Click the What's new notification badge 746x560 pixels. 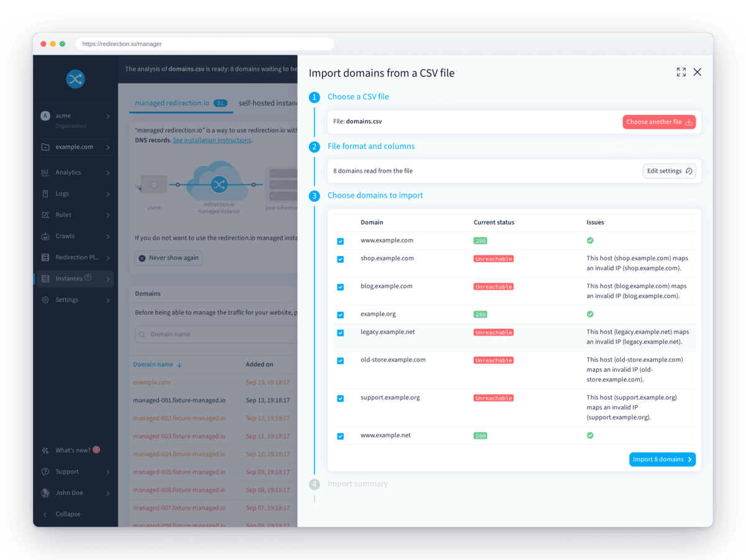96,449
